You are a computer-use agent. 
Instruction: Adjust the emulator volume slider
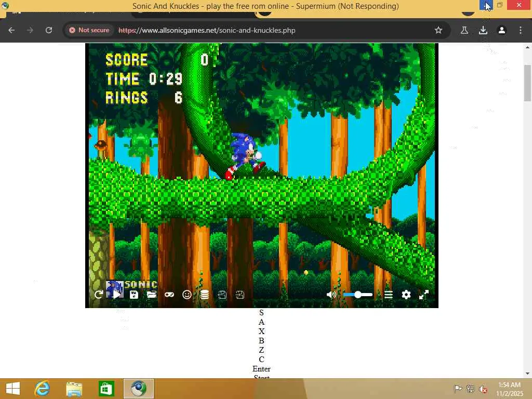358,295
